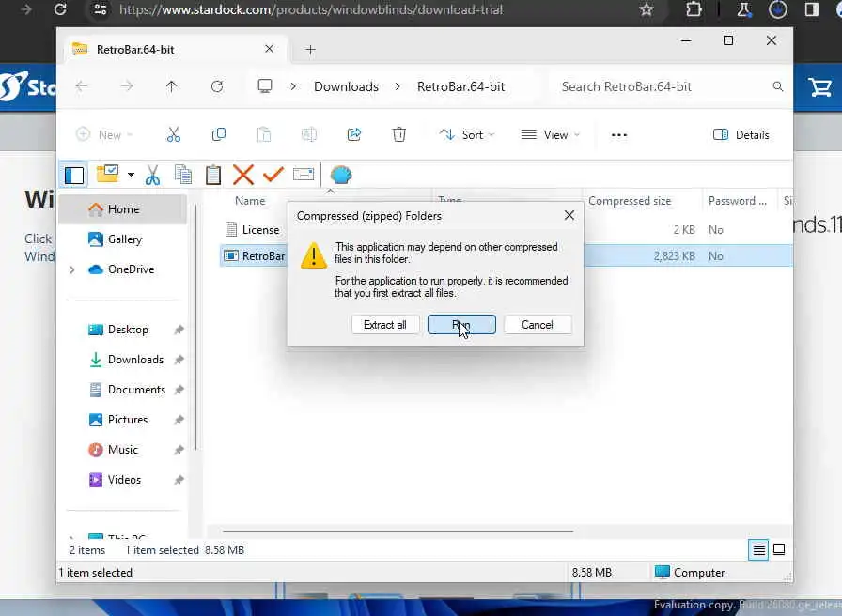
Task: Sort by the Name column header
Action: [x=250, y=201]
